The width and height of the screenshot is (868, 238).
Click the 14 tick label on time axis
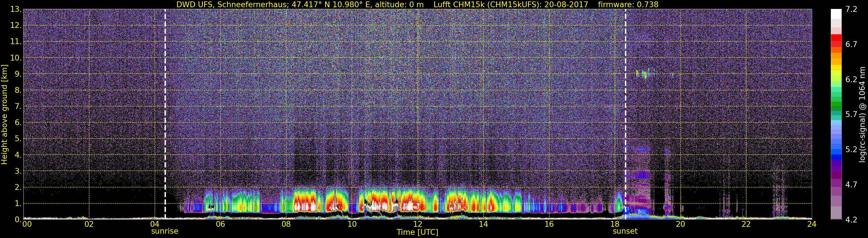pyautogui.click(x=483, y=224)
